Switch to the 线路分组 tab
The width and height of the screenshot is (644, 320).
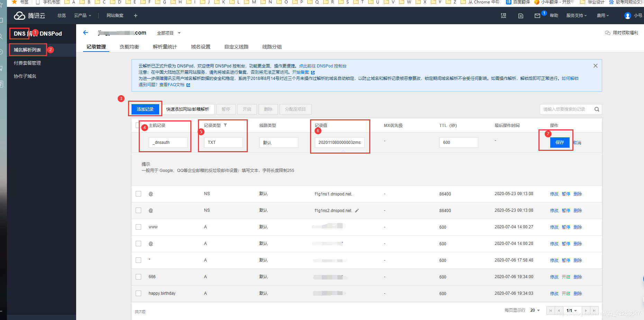(x=272, y=47)
